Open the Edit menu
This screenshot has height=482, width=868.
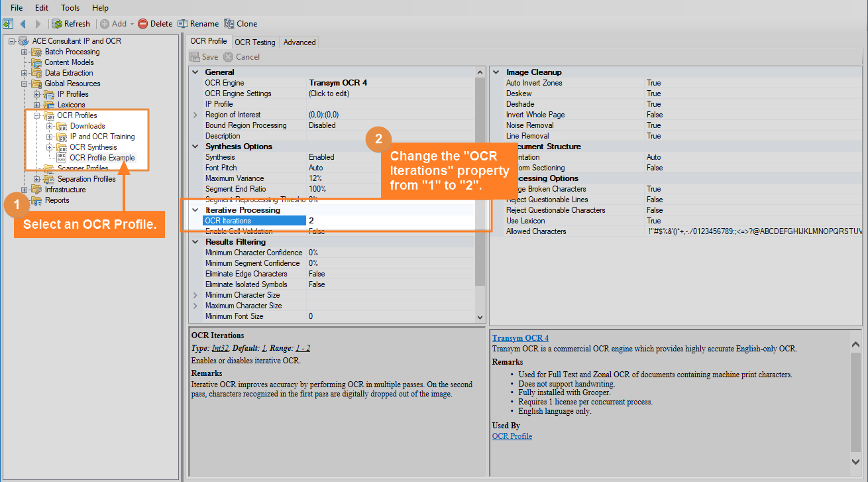coord(42,8)
